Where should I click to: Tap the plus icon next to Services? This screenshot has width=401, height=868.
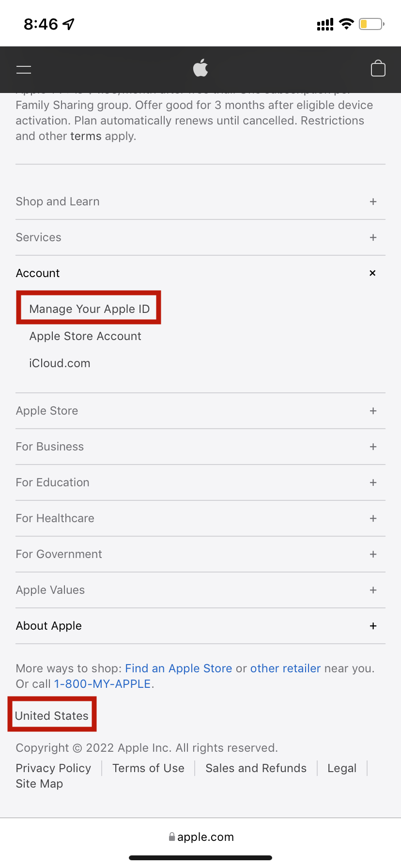click(x=373, y=237)
